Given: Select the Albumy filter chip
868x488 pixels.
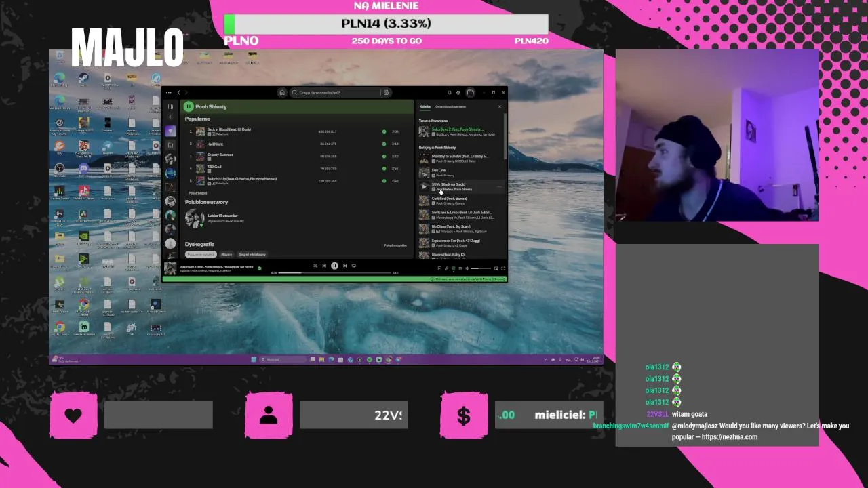Looking at the screenshot, I should point(226,254).
